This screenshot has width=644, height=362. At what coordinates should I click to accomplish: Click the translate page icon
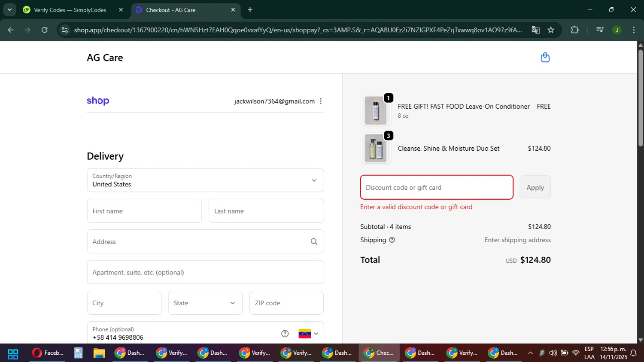pyautogui.click(x=535, y=30)
